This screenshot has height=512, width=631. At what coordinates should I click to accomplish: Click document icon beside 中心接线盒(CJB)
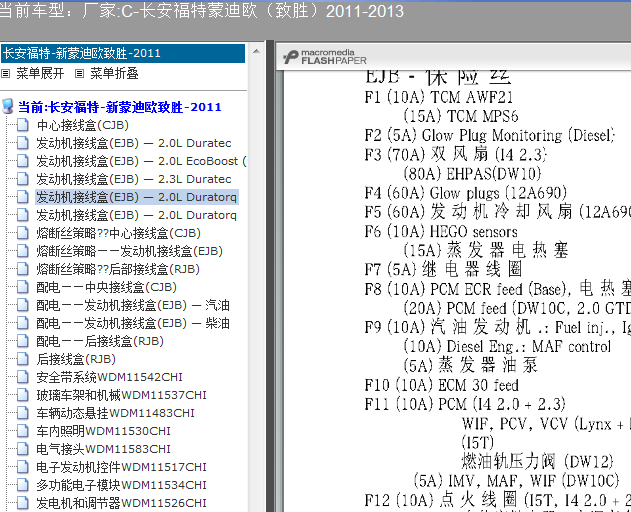point(23,125)
